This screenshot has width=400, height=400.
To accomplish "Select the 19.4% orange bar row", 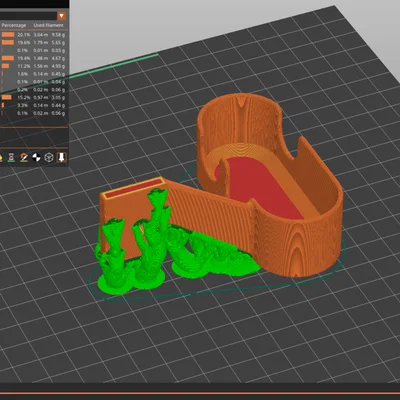I will [x=33, y=58].
